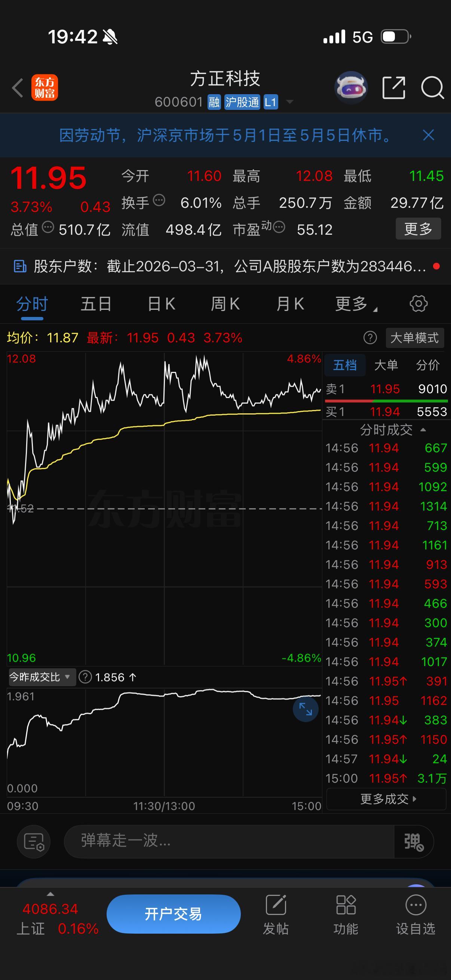
Task: Tap the 14:57 trade row with 24
Action: [386, 759]
